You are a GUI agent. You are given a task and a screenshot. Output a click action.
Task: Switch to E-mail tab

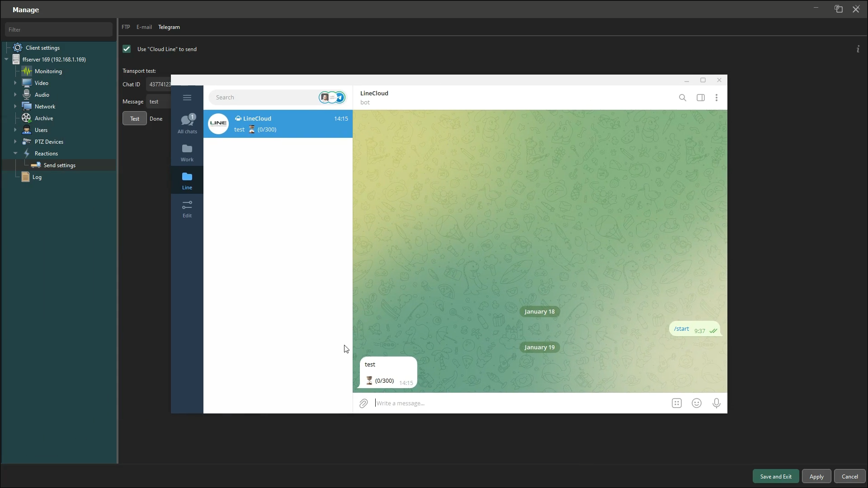click(144, 27)
